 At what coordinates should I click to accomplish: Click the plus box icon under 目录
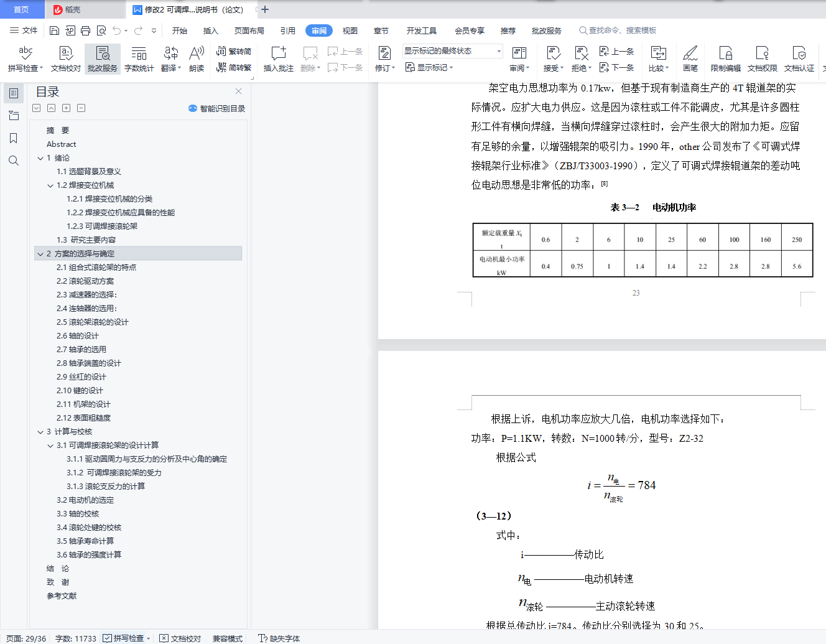tap(67, 108)
